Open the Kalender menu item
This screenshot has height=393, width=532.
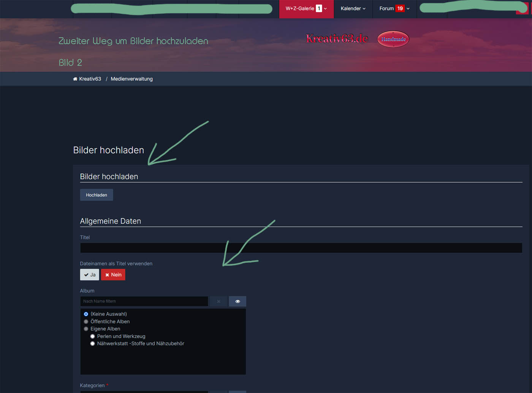[x=350, y=8]
